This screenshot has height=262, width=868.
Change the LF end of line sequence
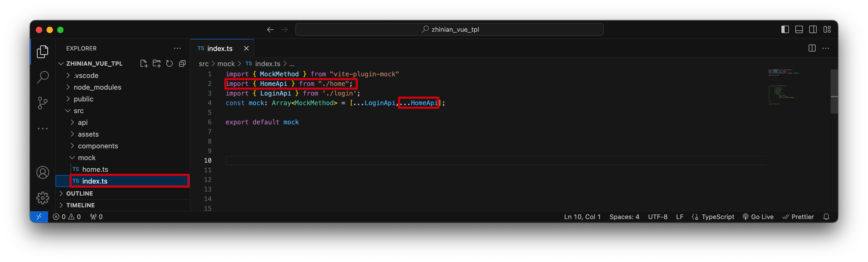tap(680, 217)
